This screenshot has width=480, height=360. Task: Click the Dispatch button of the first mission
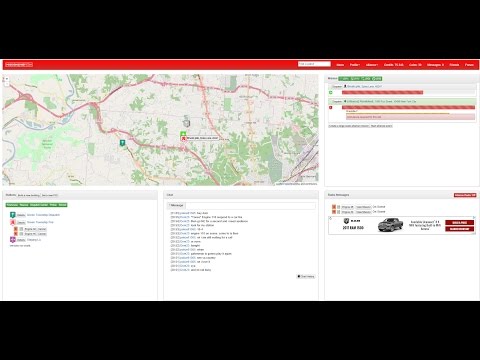coord(337,86)
